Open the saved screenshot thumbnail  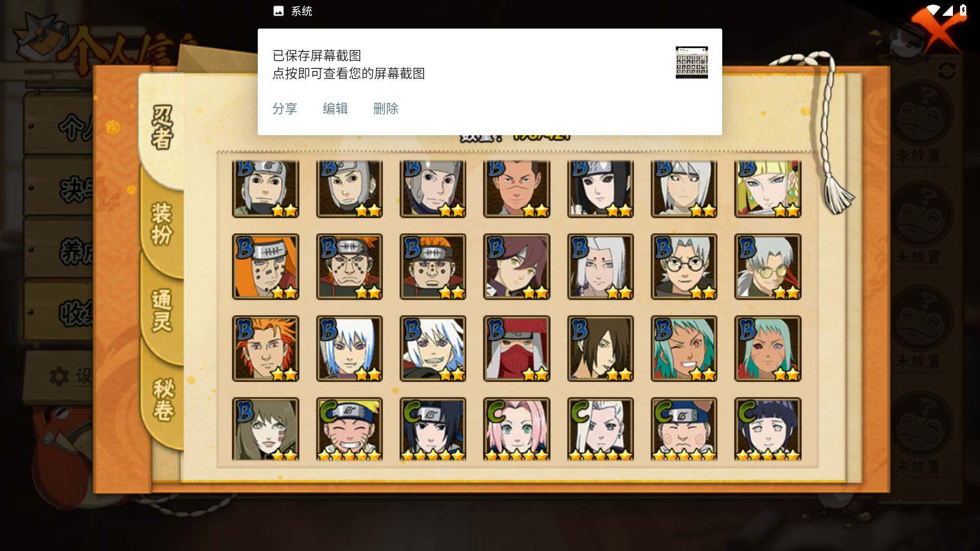[692, 62]
